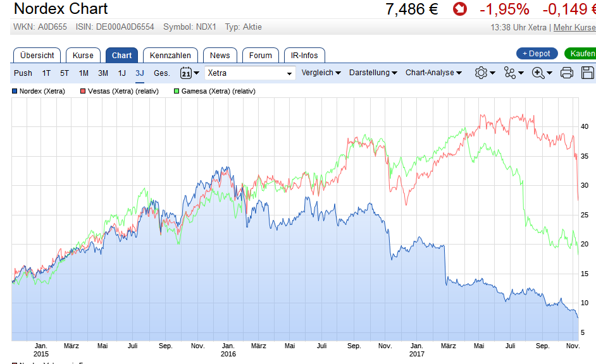The width and height of the screenshot is (596, 364).
Task: Save the chart with diskette icon
Action: coord(588,73)
